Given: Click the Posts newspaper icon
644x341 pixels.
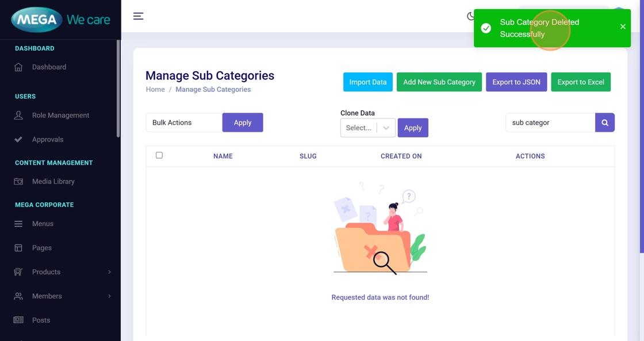Looking at the screenshot, I should pos(18,320).
